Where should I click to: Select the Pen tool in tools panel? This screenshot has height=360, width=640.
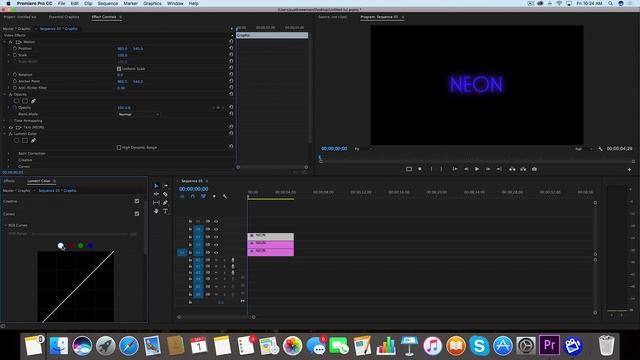coord(165,203)
